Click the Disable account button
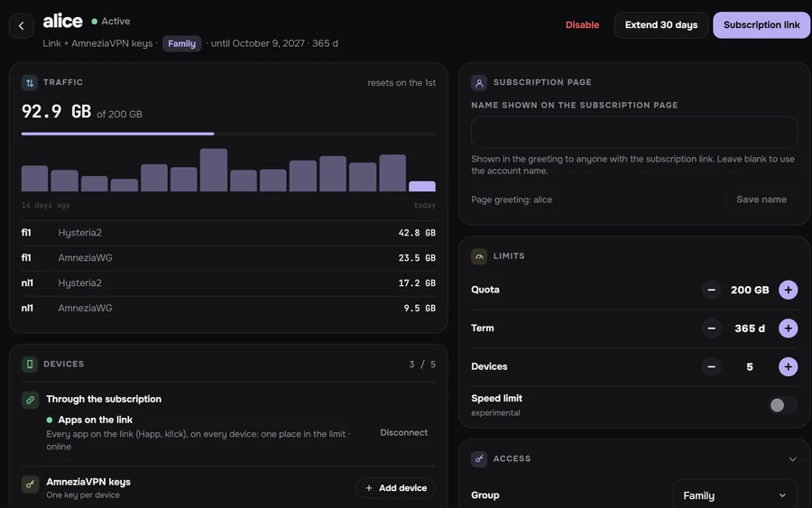Viewport: 812px width, 508px height. pyautogui.click(x=582, y=25)
